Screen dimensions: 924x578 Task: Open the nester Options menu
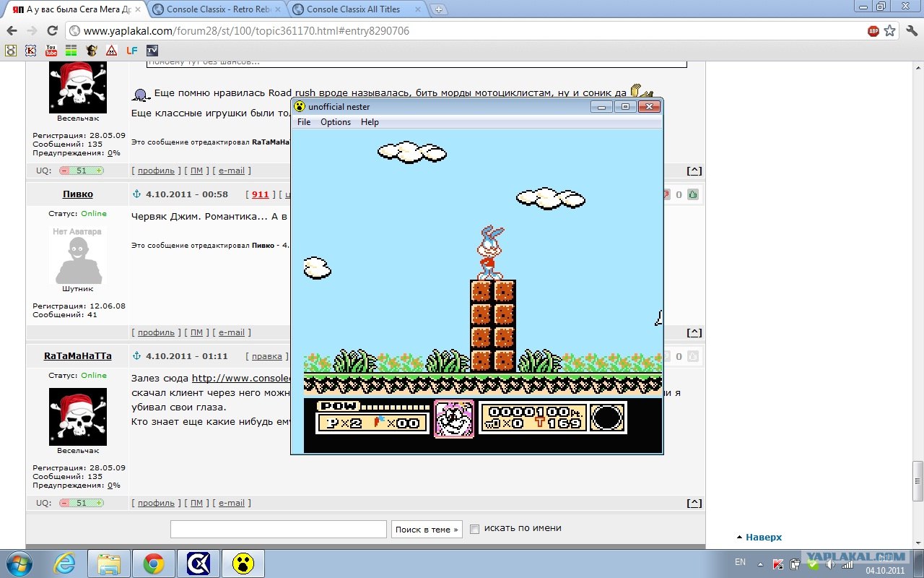pyautogui.click(x=336, y=122)
